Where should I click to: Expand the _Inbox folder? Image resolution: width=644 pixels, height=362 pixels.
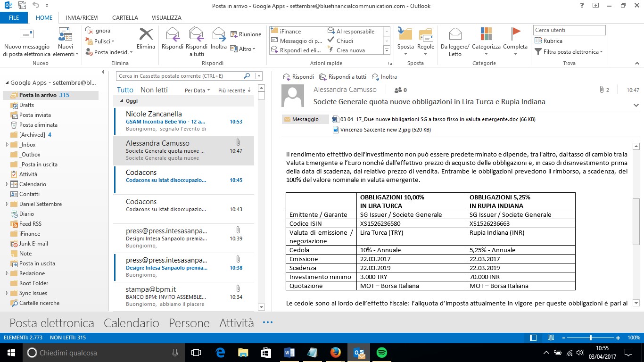[x=7, y=145]
